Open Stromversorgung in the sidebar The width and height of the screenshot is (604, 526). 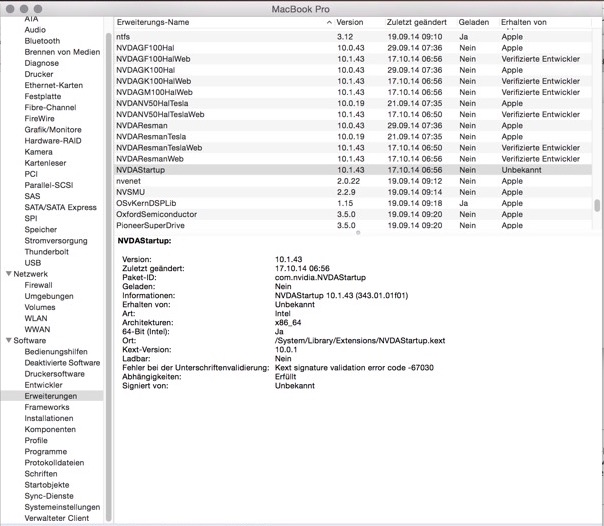click(56, 241)
